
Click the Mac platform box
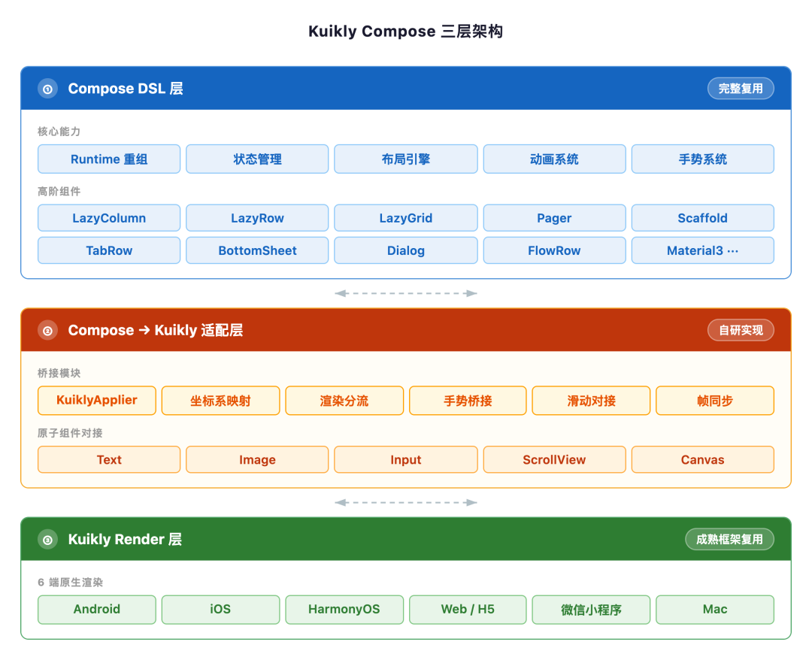[715, 610]
